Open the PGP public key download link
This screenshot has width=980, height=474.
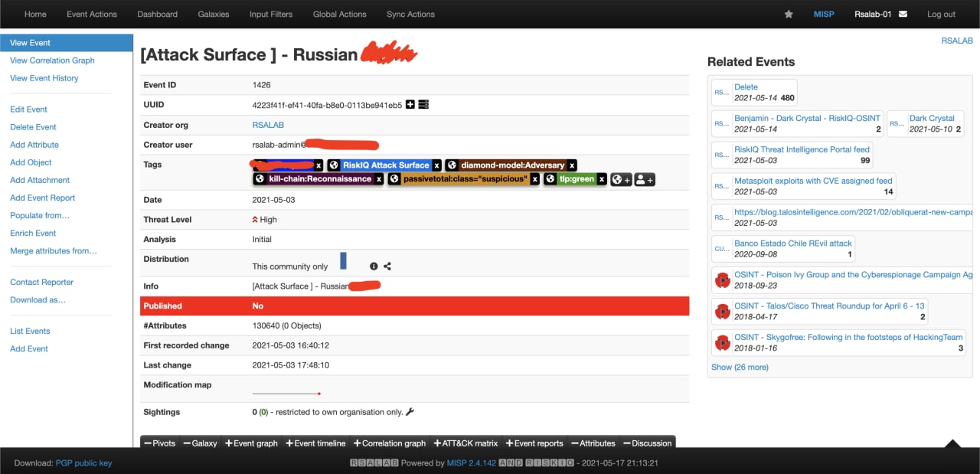tap(84, 463)
